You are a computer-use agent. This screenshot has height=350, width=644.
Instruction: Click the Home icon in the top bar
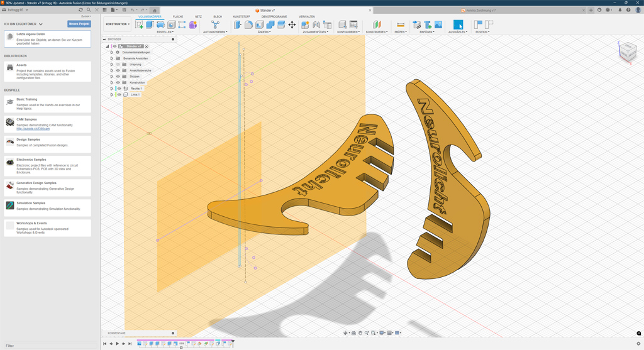(155, 10)
